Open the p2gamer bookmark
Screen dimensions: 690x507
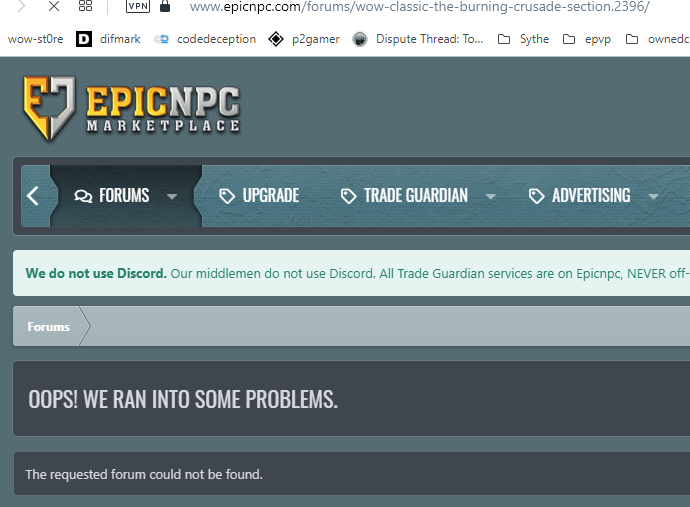316,39
